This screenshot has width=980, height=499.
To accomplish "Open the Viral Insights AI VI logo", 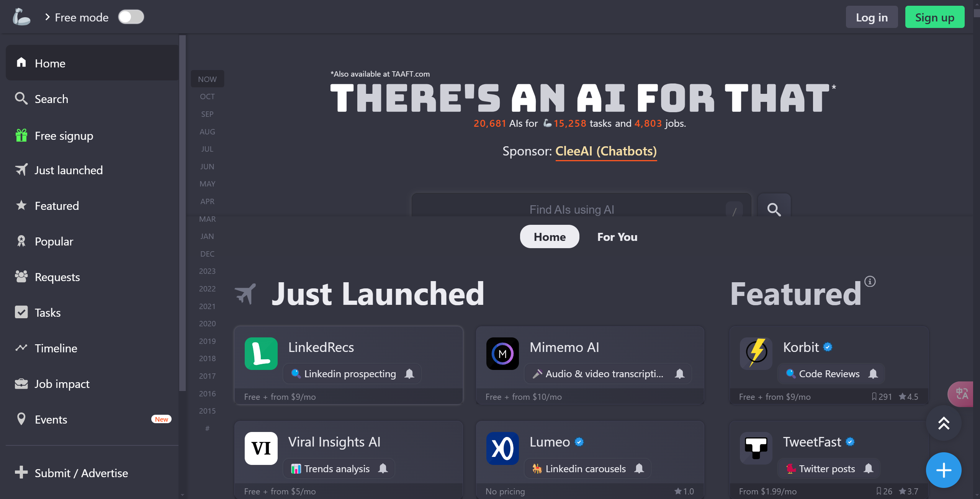I will coord(261,448).
